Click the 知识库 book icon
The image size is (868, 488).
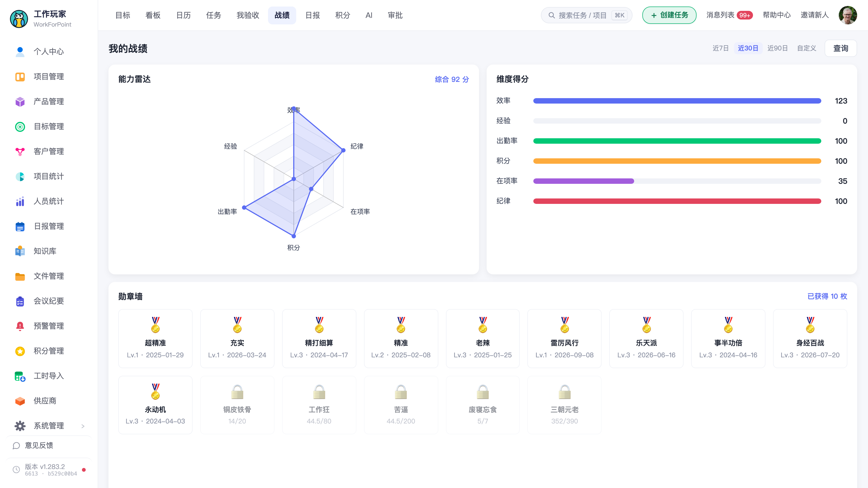point(20,251)
